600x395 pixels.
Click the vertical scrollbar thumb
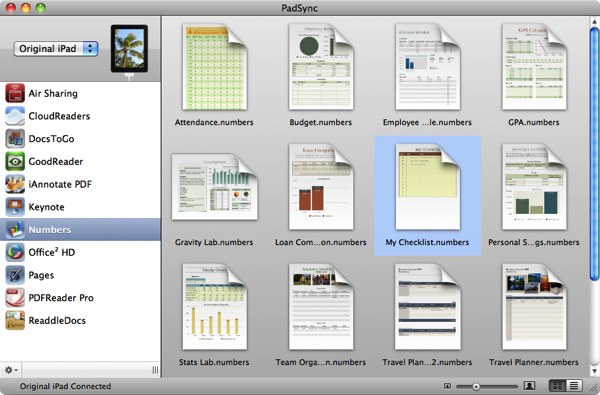594,153
